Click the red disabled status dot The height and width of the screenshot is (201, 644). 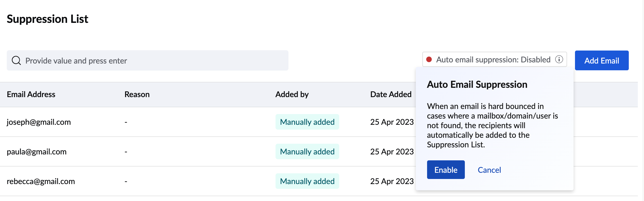[x=429, y=59]
